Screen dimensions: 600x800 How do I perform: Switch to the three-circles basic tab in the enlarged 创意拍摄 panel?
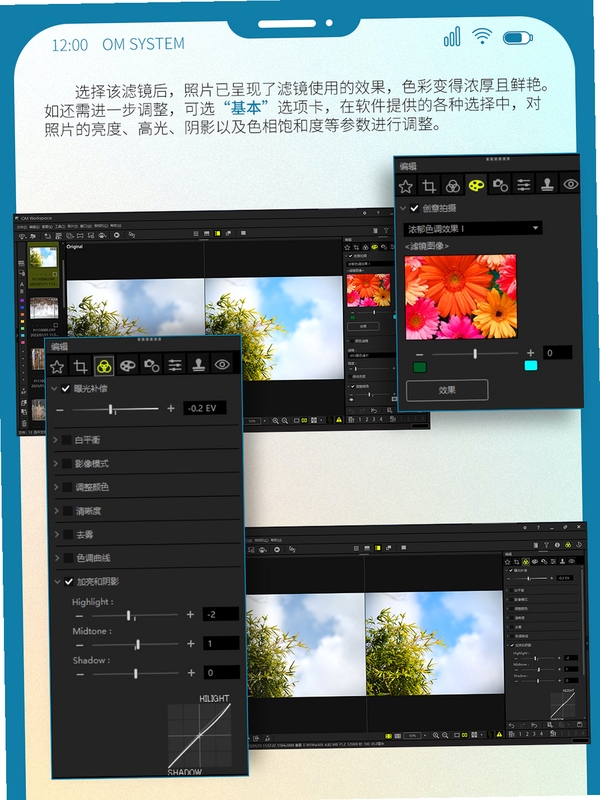point(453,186)
